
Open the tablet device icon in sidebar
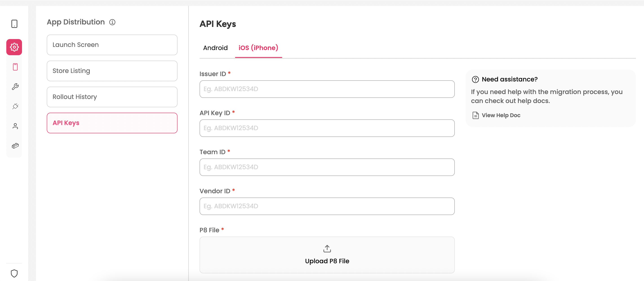click(14, 24)
